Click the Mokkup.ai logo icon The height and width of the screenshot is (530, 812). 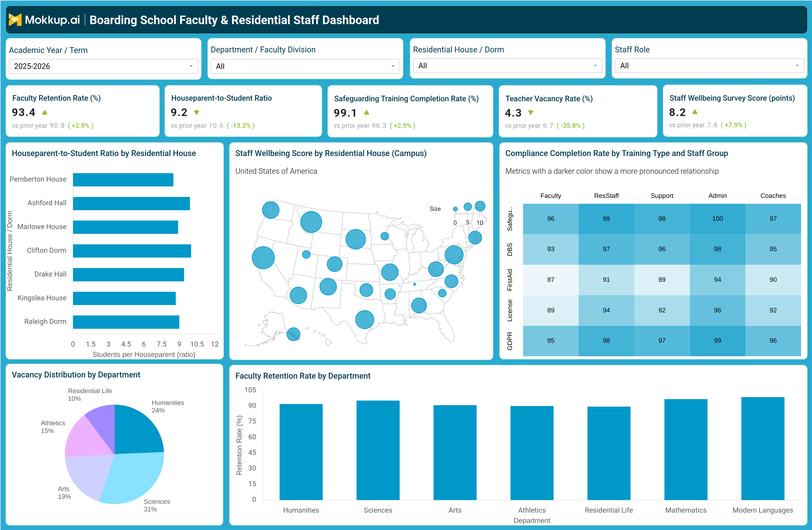point(15,20)
